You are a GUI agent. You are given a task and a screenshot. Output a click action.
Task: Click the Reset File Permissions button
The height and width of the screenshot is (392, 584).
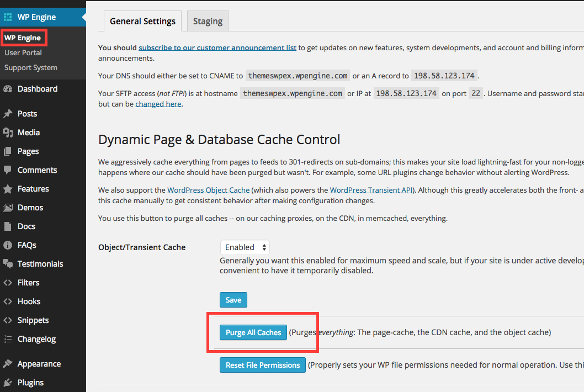click(263, 365)
